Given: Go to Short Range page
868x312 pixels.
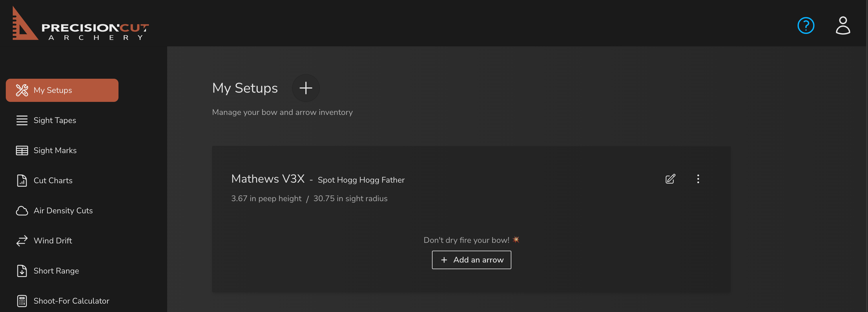Looking at the screenshot, I should (x=62, y=271).
